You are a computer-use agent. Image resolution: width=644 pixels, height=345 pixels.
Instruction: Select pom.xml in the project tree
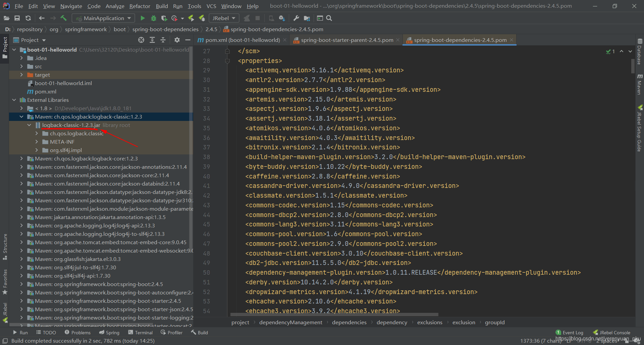(x=45, y=91)
